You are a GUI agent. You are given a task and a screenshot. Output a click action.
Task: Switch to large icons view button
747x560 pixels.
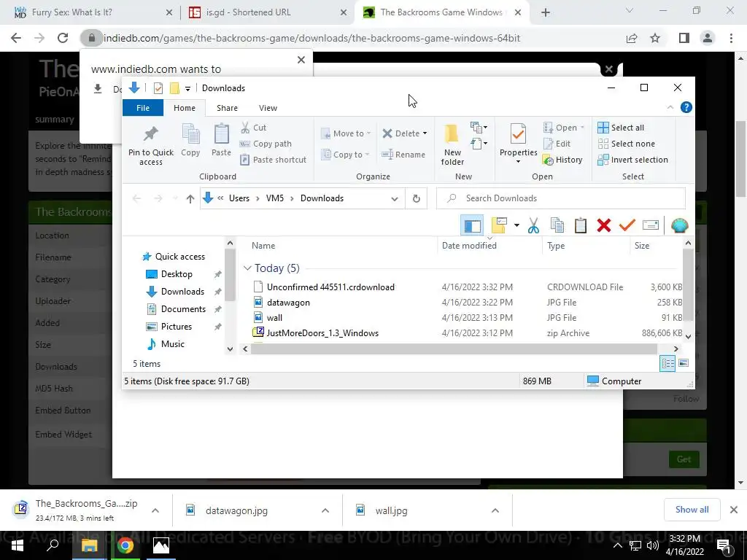pos(683,363)
